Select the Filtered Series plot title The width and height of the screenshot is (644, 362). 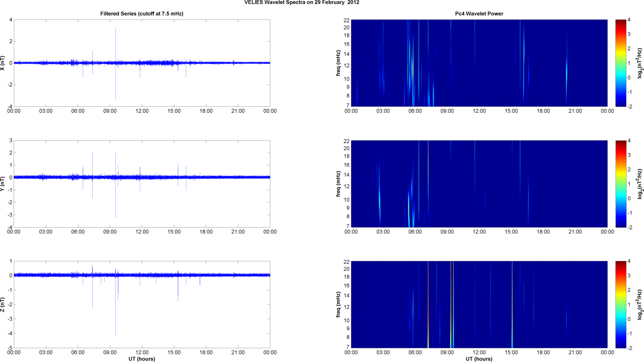(x=142, y=14)
